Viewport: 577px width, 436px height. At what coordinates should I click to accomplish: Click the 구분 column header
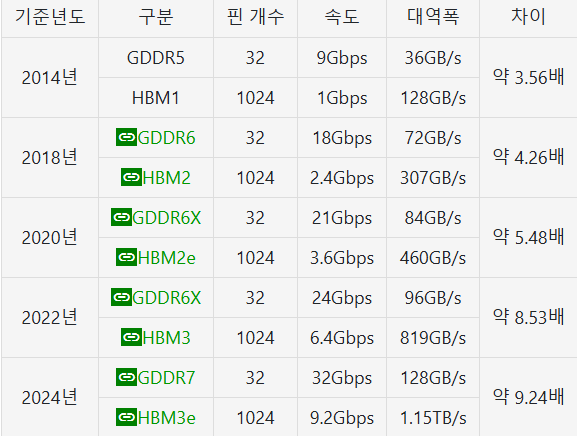pyautogui.click(x=156, y=17)
